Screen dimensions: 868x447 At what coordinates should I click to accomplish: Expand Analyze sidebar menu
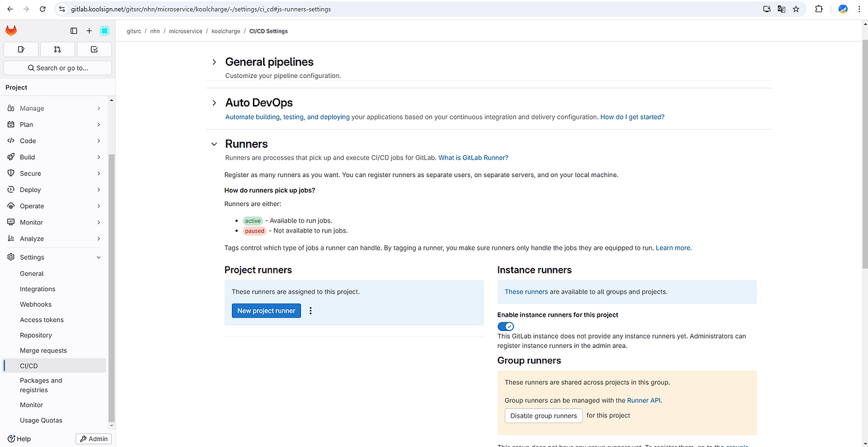54,239
